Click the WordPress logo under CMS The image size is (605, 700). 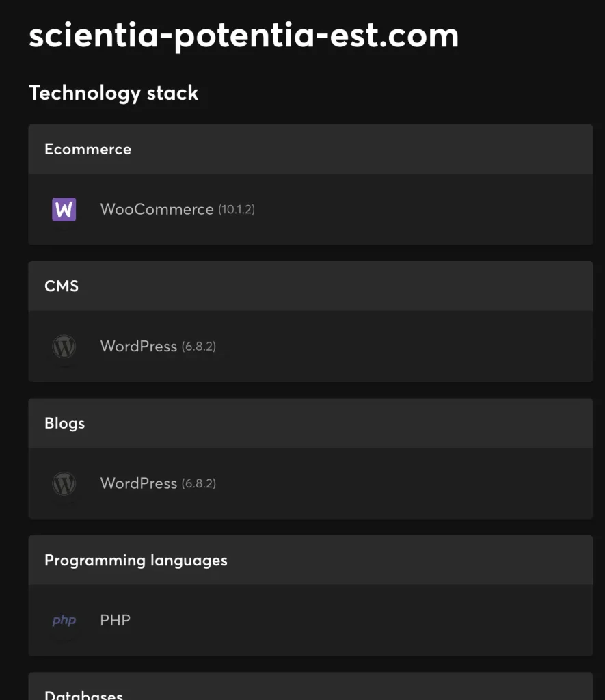(x=64, y=347)
